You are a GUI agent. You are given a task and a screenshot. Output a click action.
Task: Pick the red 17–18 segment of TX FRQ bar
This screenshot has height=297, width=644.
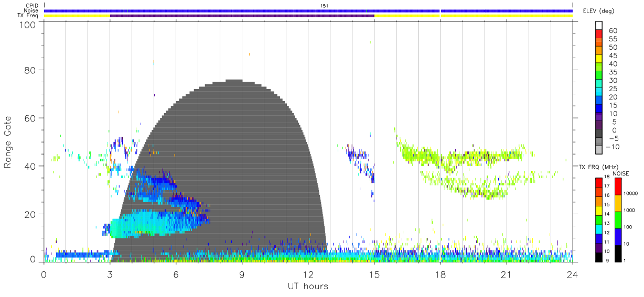click(598, 182)
